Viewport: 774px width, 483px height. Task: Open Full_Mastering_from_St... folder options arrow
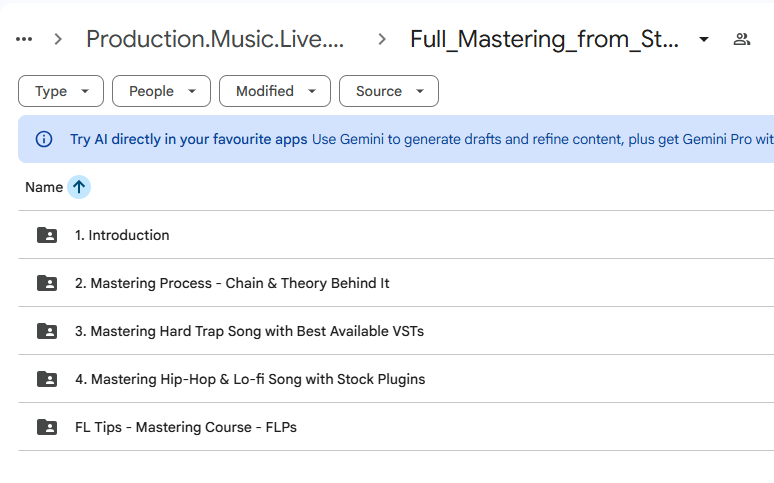(x=704, y=39)
